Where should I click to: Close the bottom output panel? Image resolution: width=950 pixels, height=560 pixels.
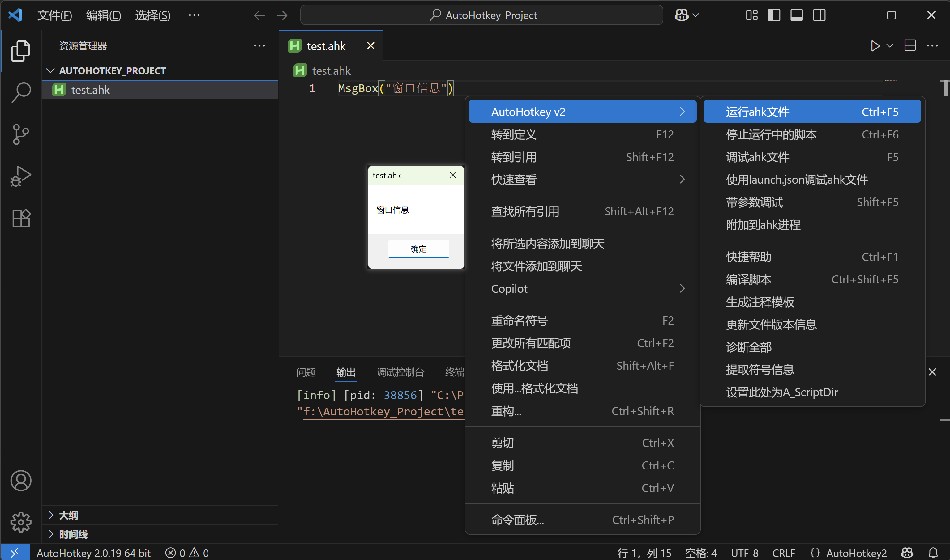(x=932, y=372)
